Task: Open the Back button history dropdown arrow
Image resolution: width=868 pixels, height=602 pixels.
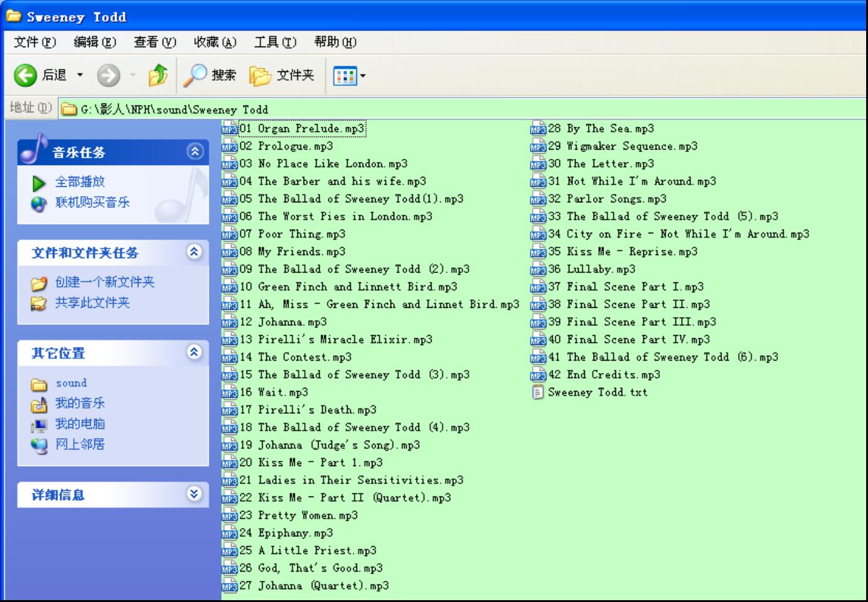Action: (x=80, y=76)
